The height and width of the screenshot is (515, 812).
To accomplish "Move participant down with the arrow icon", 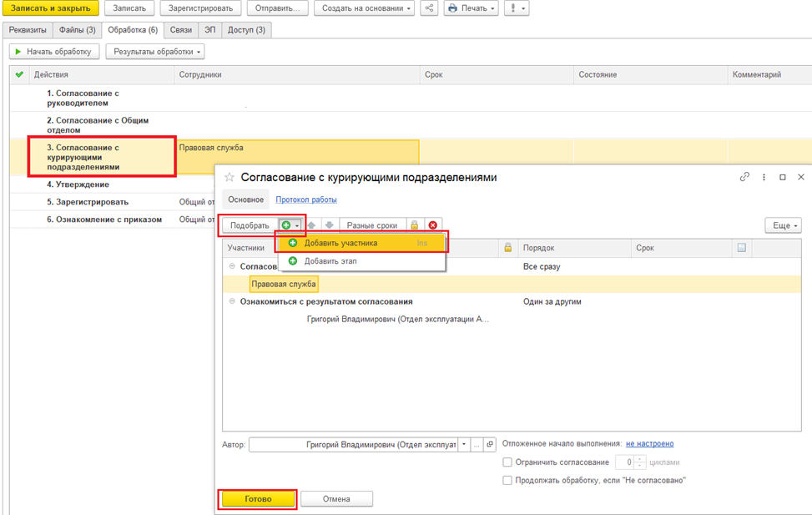I will point(329,225).
